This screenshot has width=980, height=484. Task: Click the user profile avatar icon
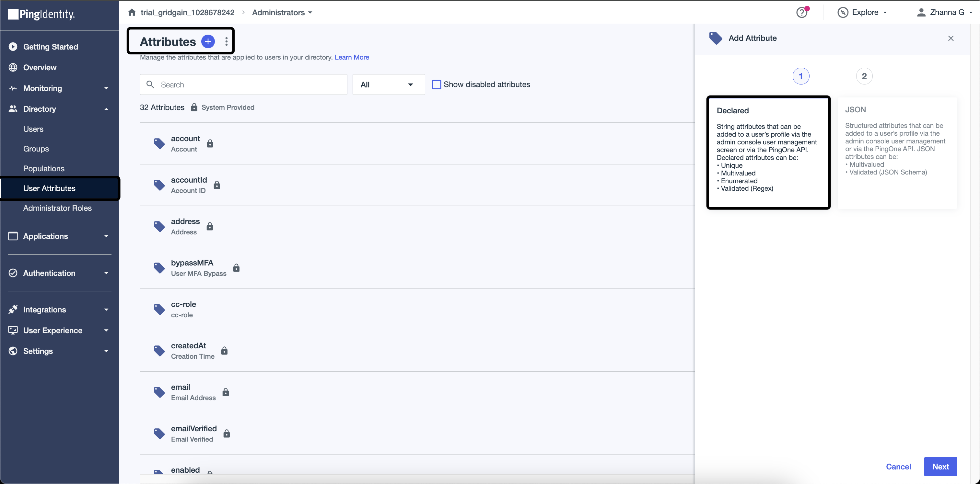coord(921,13)
